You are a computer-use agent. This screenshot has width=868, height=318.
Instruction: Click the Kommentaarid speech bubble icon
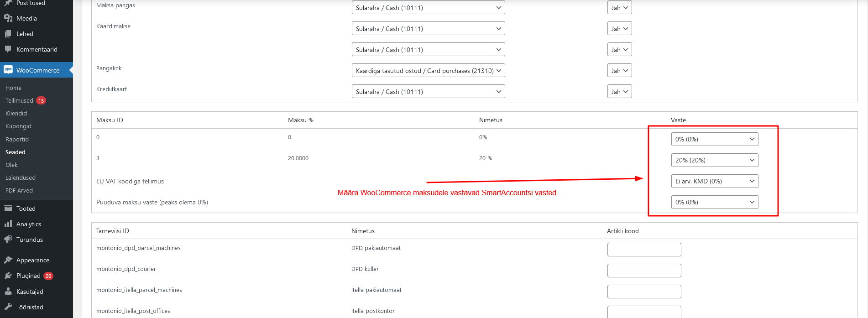pos(8,49)
